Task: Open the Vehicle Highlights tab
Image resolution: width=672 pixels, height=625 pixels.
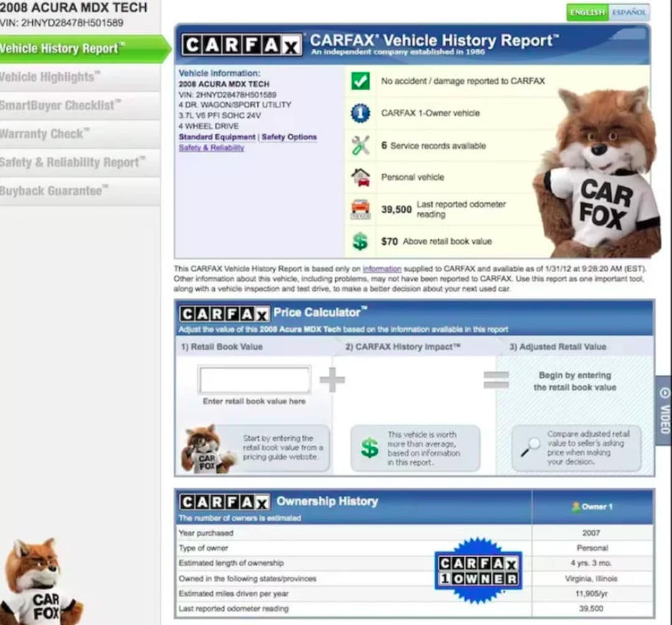Action: tap(80, 77)
